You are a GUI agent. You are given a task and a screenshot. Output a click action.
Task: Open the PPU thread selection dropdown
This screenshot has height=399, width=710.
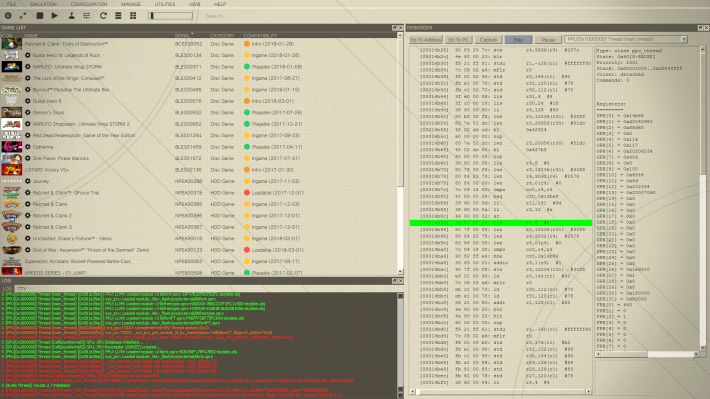click(x=626, y=39)
